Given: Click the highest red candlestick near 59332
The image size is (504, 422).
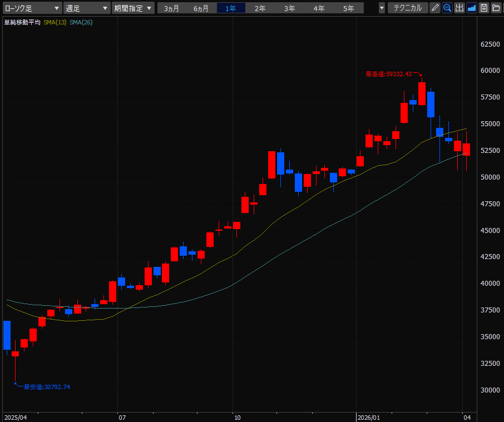Looking at the screenshot, I should [x=422, y=93].
